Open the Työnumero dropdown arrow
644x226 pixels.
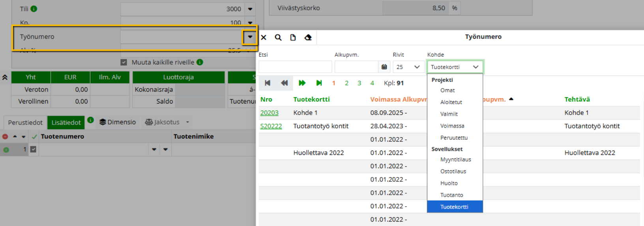250,37
